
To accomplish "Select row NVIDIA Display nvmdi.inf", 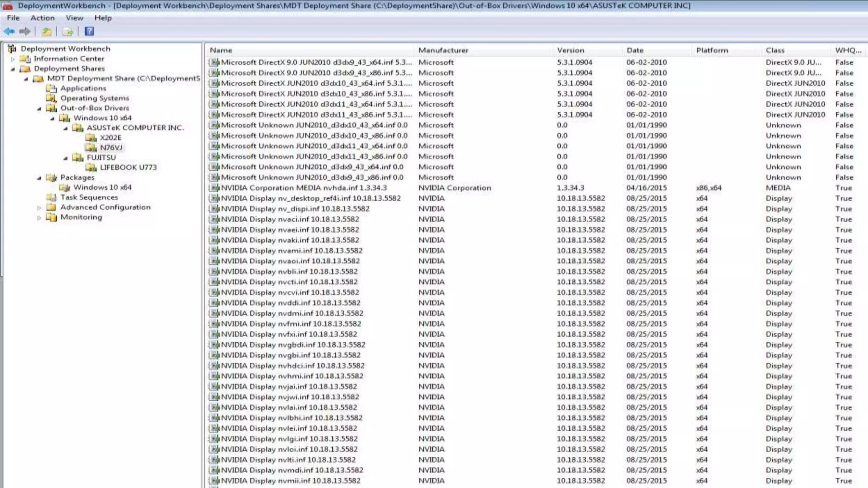I will (537, 470).
